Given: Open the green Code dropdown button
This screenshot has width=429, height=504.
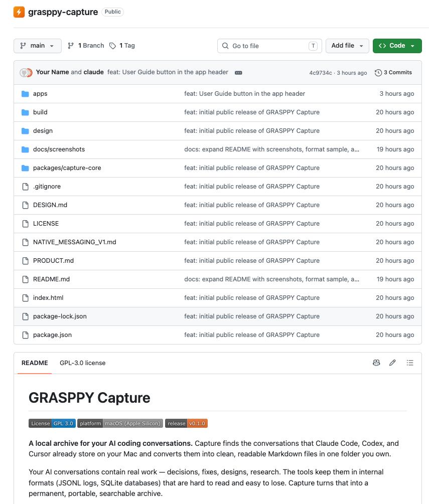Looking at the screenshot, I should (397, 46).
